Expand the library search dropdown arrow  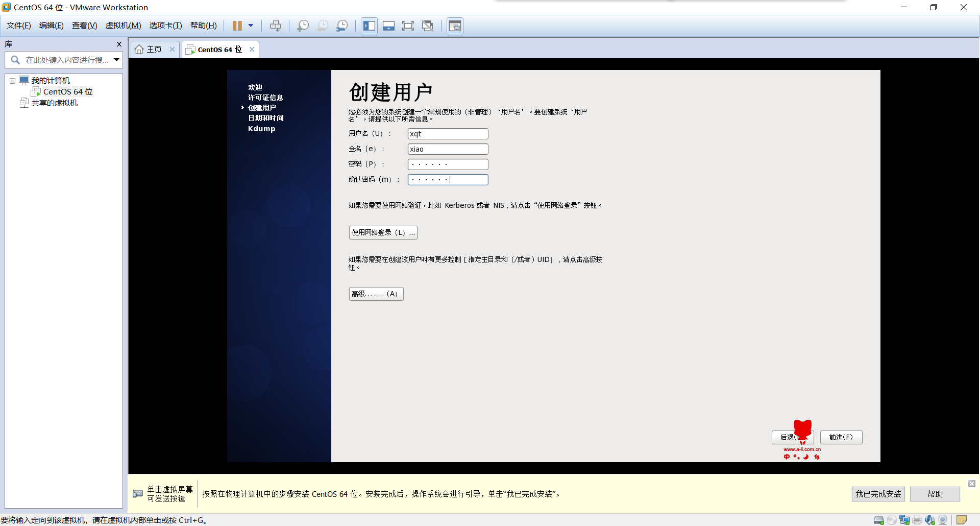tap(117, 60)
